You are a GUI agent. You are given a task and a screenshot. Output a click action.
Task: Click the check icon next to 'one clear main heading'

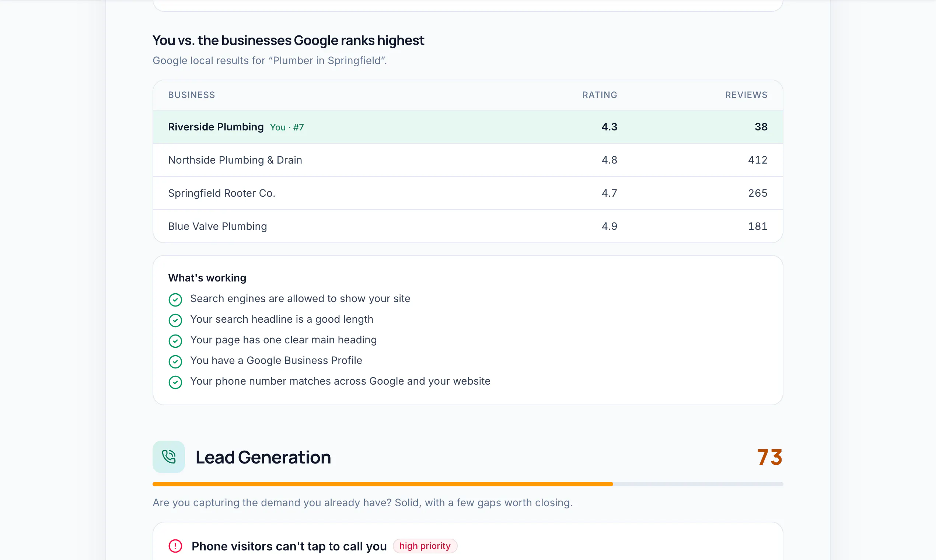click(x=175, y=341)
